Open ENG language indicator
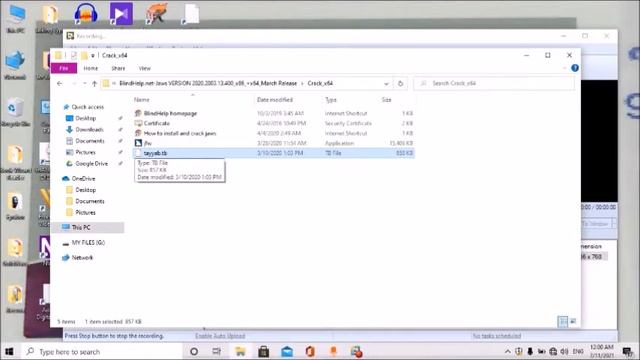Screen dimensions: 640x360 (x=578, y=351)
